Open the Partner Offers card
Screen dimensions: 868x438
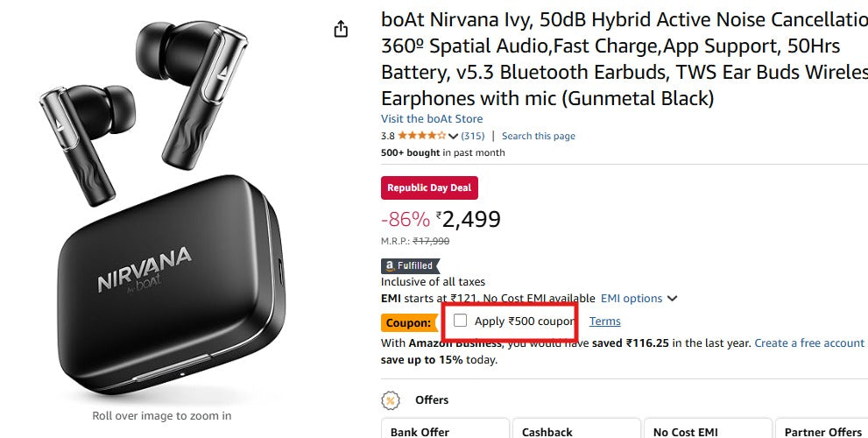pyautogui.click(x=822, y=429)
